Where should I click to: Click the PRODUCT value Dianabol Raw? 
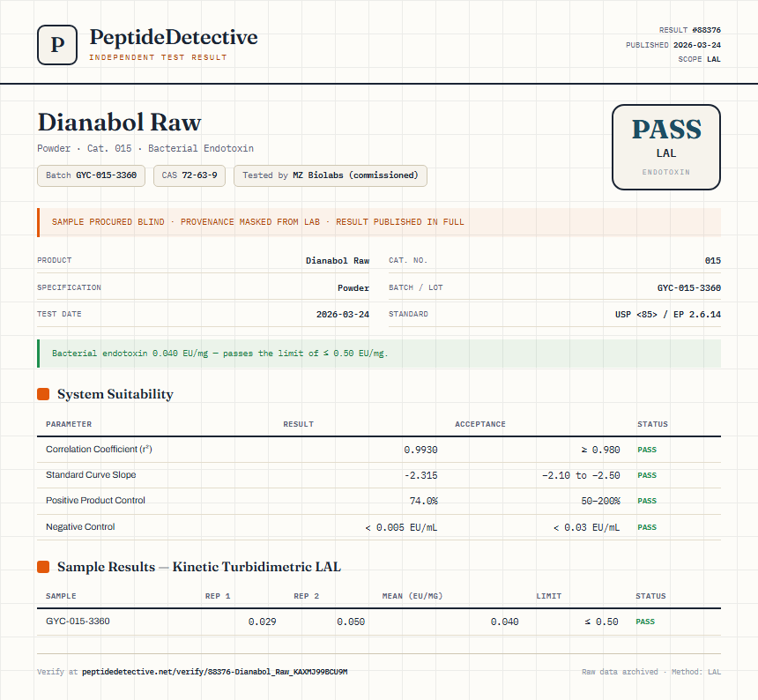[x=338, y=261]
